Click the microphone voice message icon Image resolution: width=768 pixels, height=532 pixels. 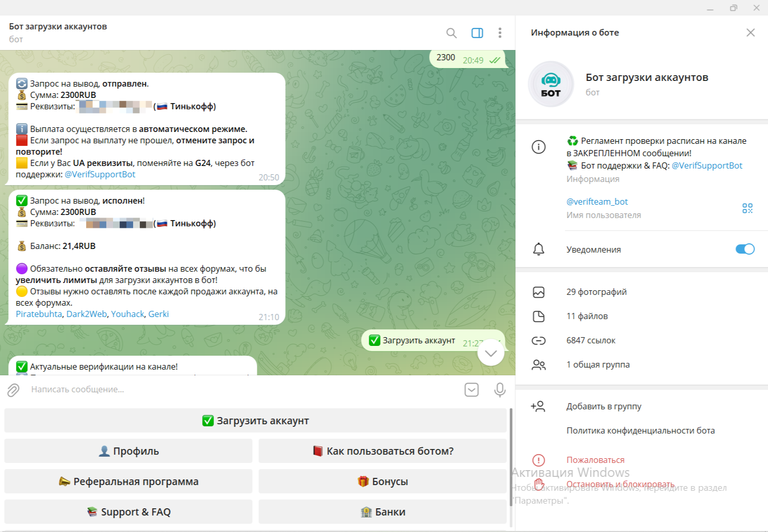pyautogui.click(x=499, y=390)
